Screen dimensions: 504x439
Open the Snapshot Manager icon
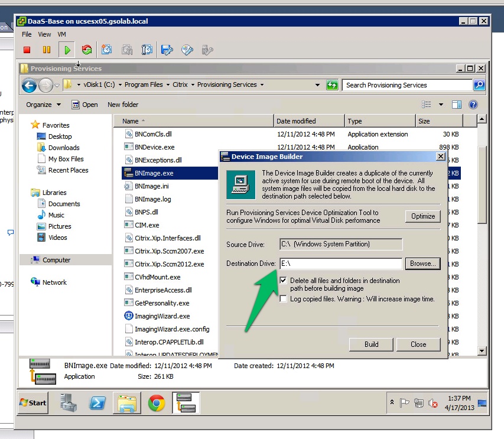click(x=147, y=50)
